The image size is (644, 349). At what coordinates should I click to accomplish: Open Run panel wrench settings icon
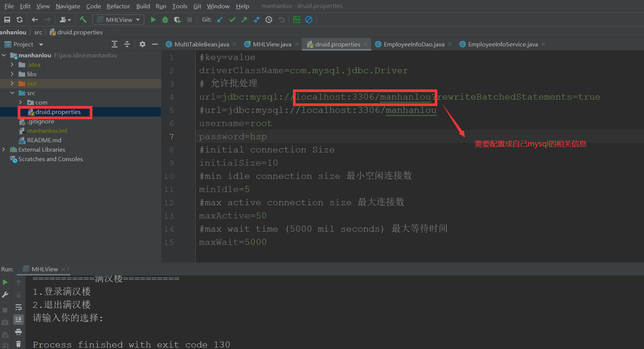[x=5, y=295]
